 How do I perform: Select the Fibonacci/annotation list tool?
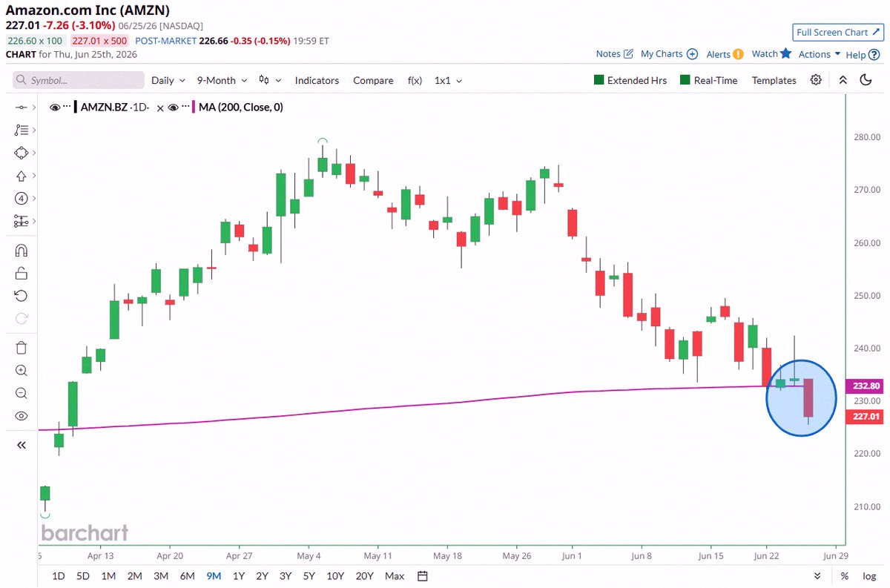[x=21, y=130]
